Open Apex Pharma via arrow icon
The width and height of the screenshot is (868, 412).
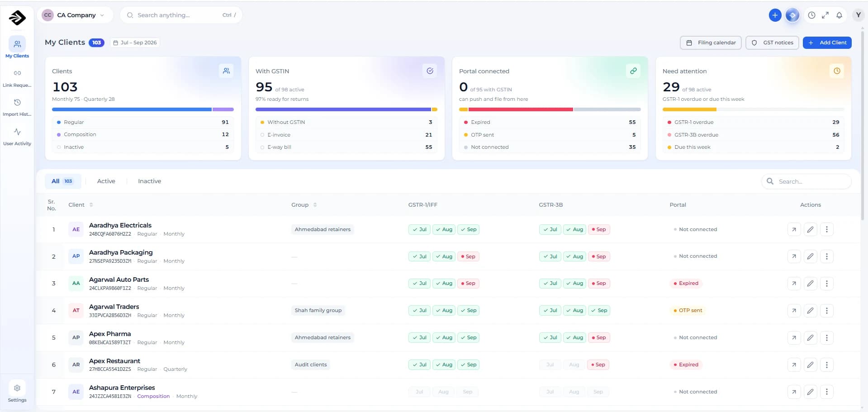tap(794, 338)
